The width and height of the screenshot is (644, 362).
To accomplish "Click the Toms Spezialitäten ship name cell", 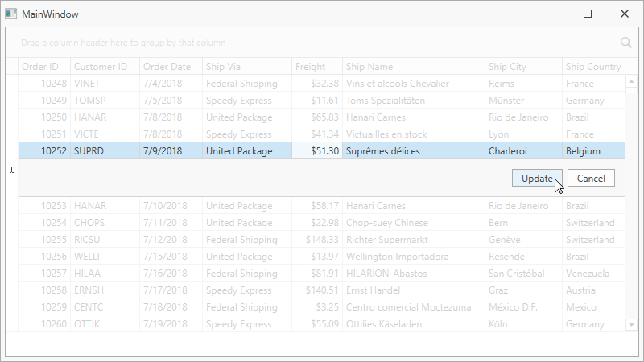I will (414, 101).
